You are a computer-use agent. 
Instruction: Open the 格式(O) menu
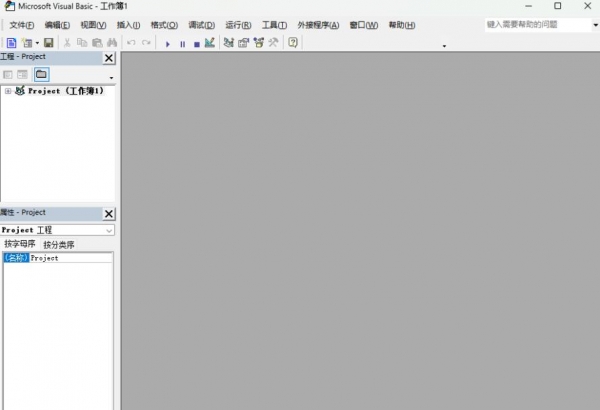(164, 25)
